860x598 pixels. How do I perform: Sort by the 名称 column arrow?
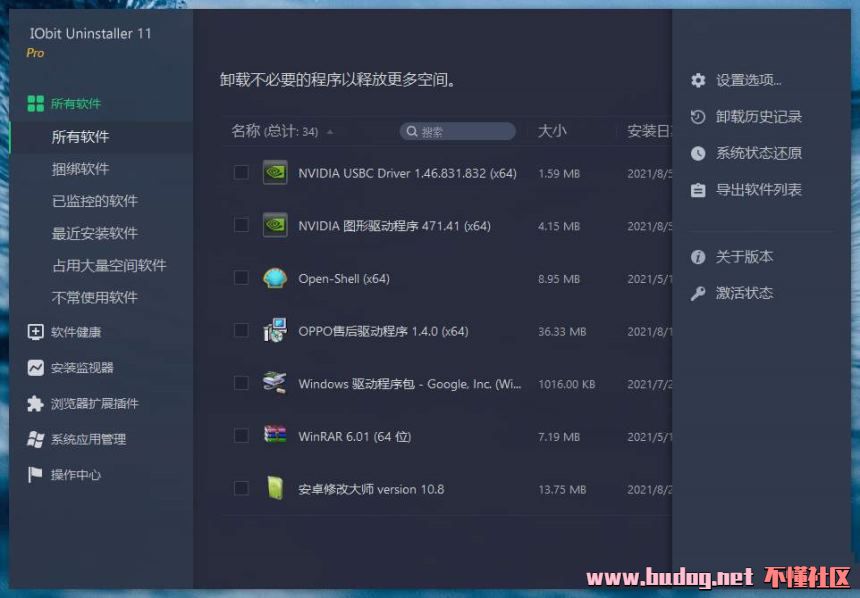(x=330, y=132)
